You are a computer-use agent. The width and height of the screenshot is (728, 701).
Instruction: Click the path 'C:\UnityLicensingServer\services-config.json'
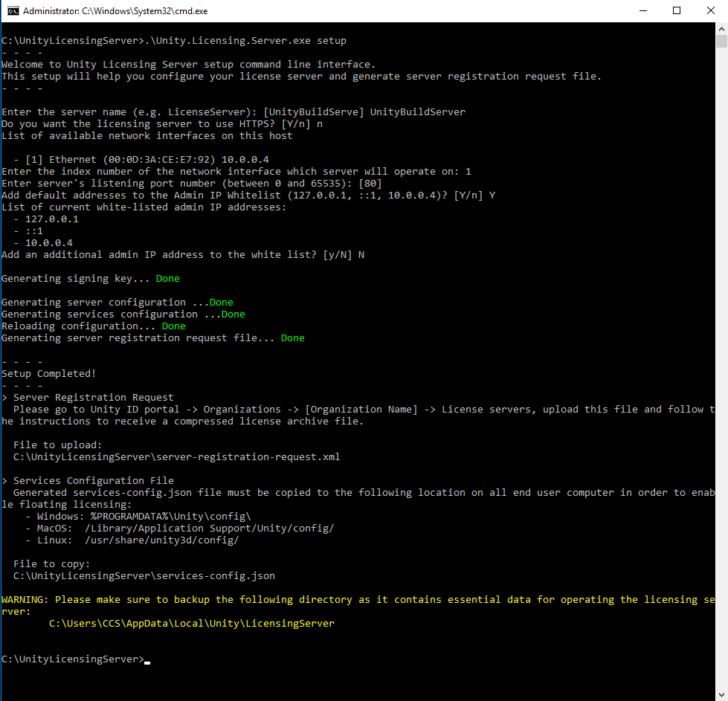pyautogui.click(x=144, y=576)
